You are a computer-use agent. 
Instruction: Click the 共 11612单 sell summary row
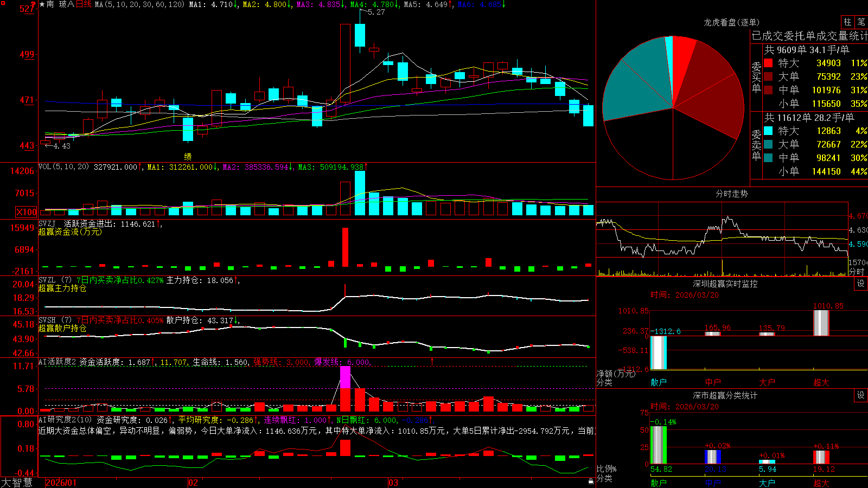coord(809,117)
